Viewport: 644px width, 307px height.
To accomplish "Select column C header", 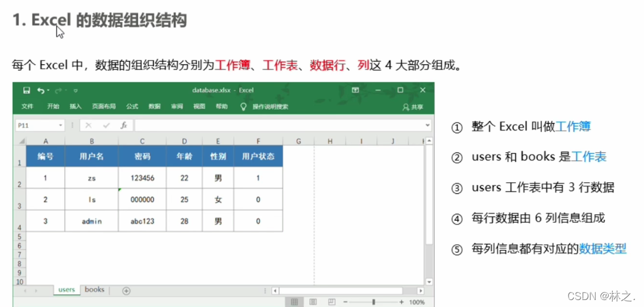I will 142,141.
